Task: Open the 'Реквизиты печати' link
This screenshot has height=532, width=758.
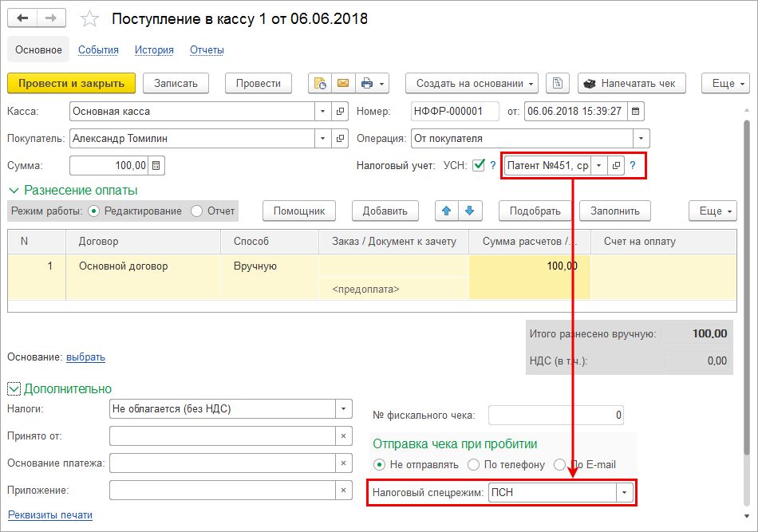Action: click(50, 515)
